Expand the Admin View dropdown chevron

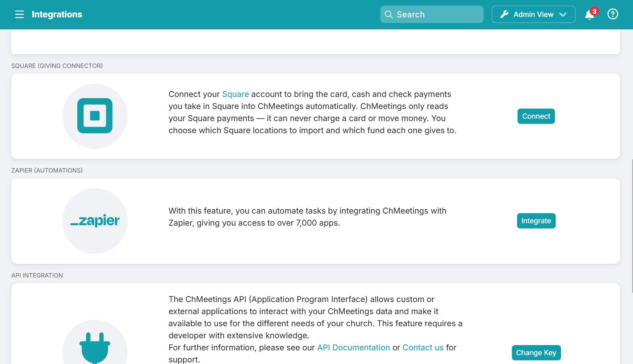[563, 14]
